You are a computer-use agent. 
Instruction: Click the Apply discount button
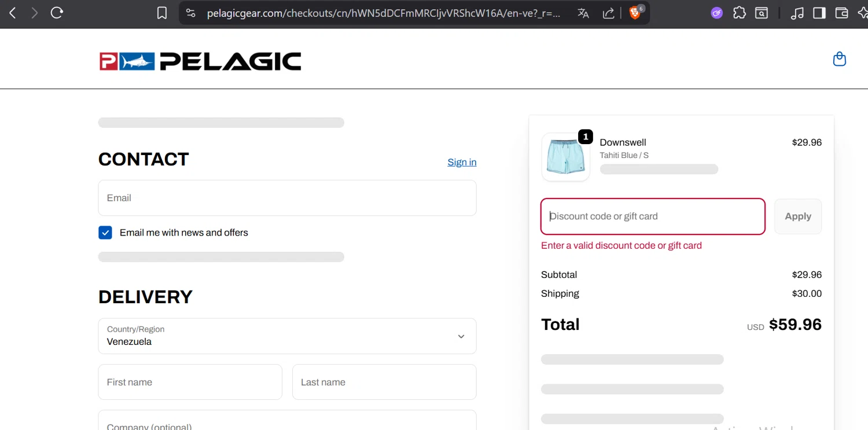point(798,216)
